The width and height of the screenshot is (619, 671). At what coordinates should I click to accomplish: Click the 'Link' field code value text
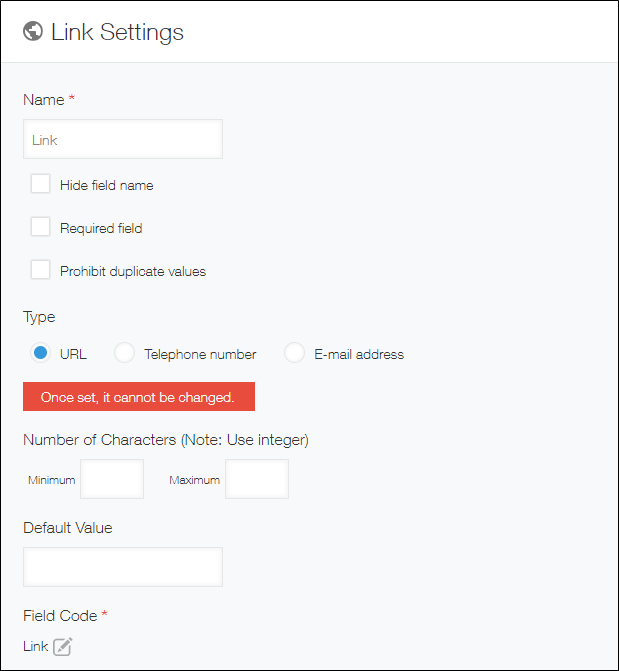[35, 647]
